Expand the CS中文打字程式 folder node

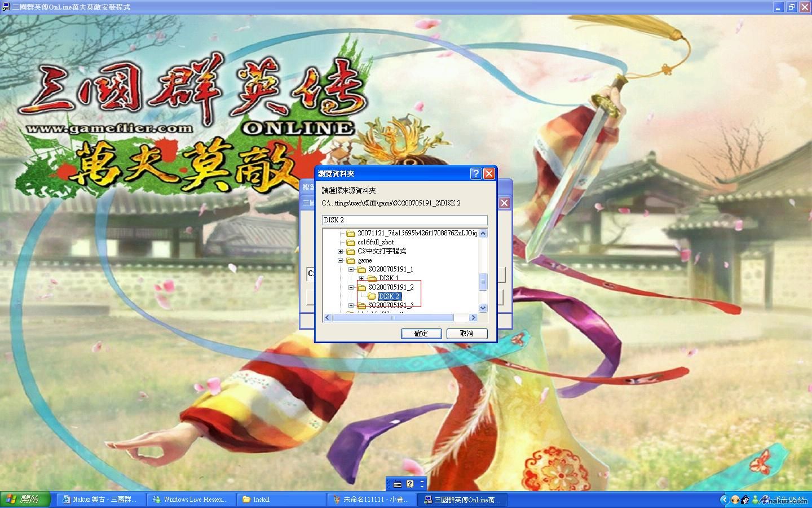pyautogui.click(x=340, y=251)
